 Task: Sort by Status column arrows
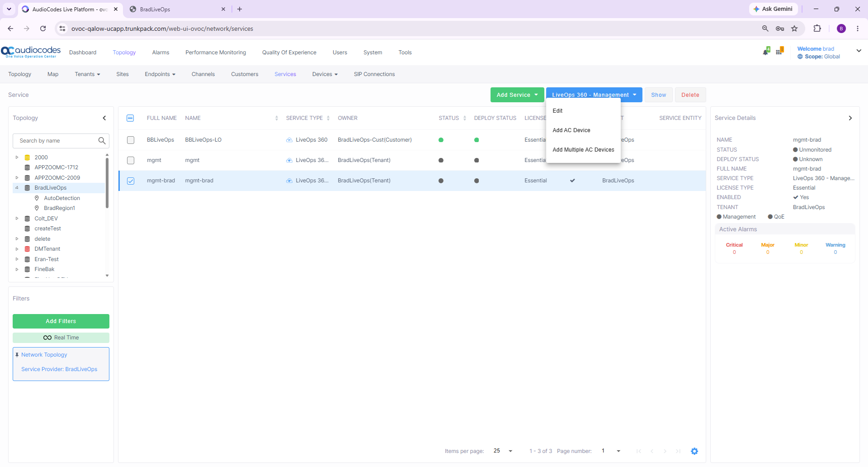pyautogui.click(x=465, y=118)
